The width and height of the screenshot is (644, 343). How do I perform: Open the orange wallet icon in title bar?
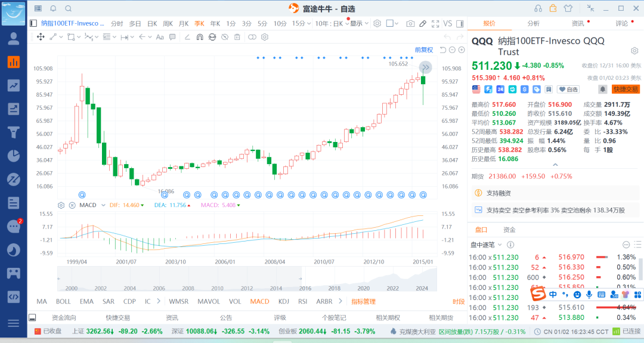click(x=553, y=8)
